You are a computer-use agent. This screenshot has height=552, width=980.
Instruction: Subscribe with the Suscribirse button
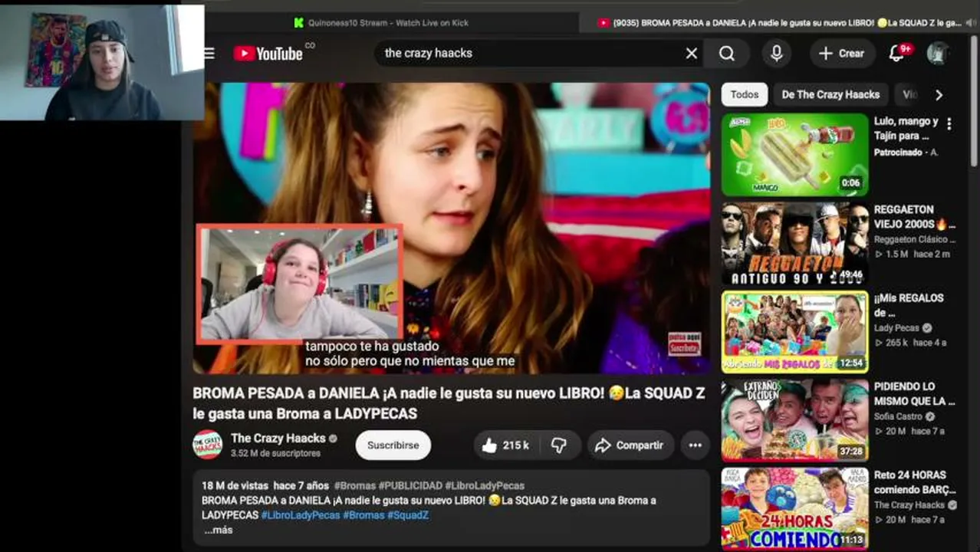393,445
